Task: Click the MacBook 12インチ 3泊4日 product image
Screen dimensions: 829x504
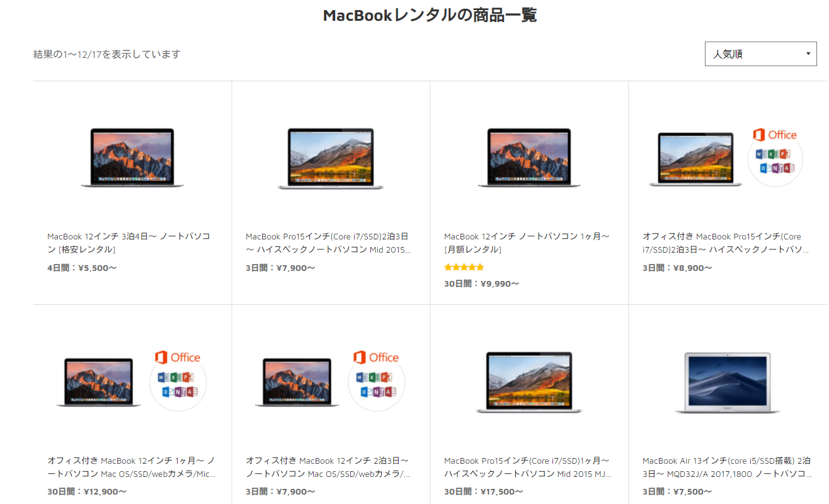Action: click(x=132, y=157)
